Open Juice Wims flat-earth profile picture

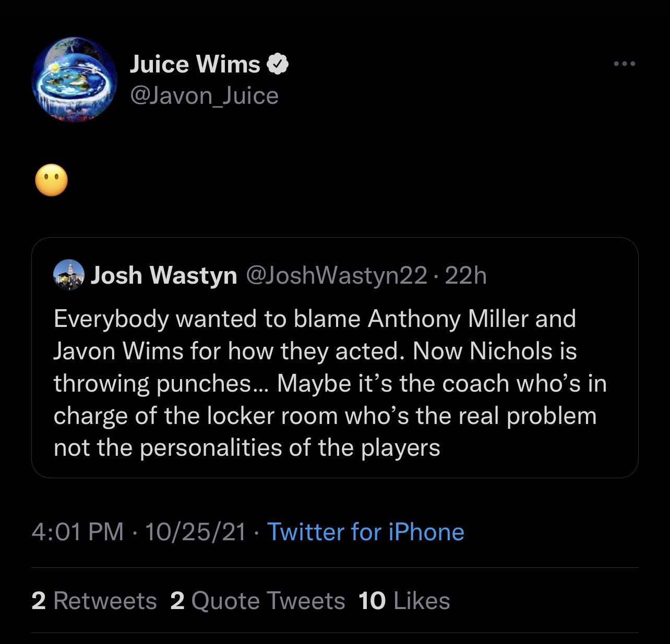click(75, 80)
